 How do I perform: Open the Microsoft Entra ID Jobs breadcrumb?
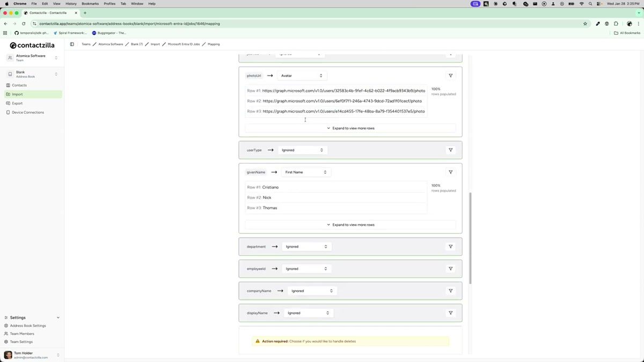click(x=182, y=44)
